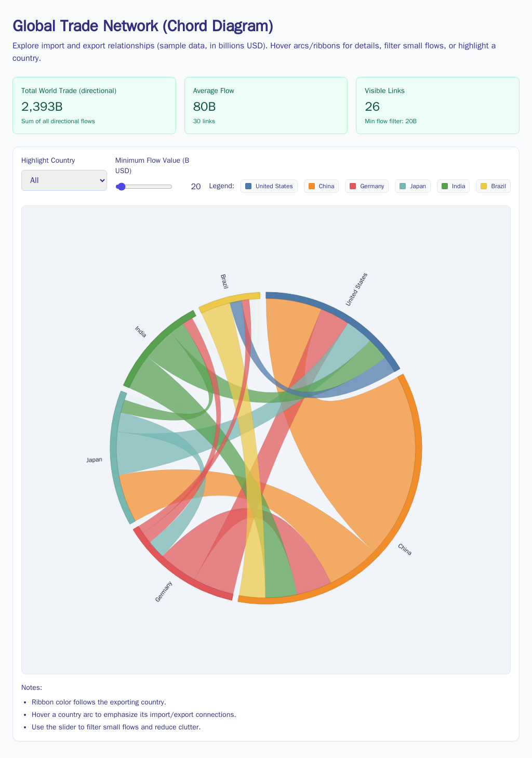Screen dimensions: 532x758
Task: Click the orange China outer arc
Action: tap(418, 448)
